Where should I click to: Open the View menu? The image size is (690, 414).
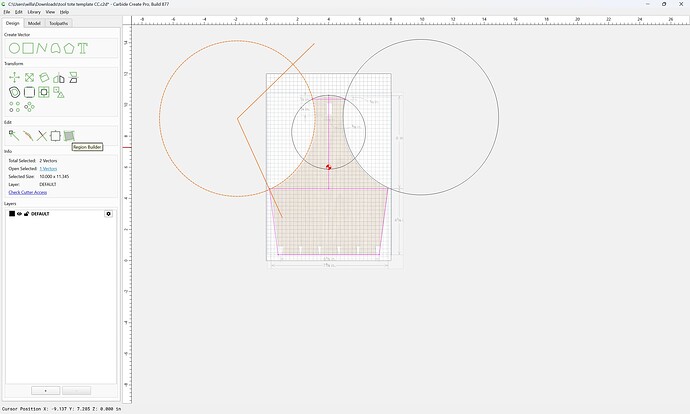coord(50,12)
